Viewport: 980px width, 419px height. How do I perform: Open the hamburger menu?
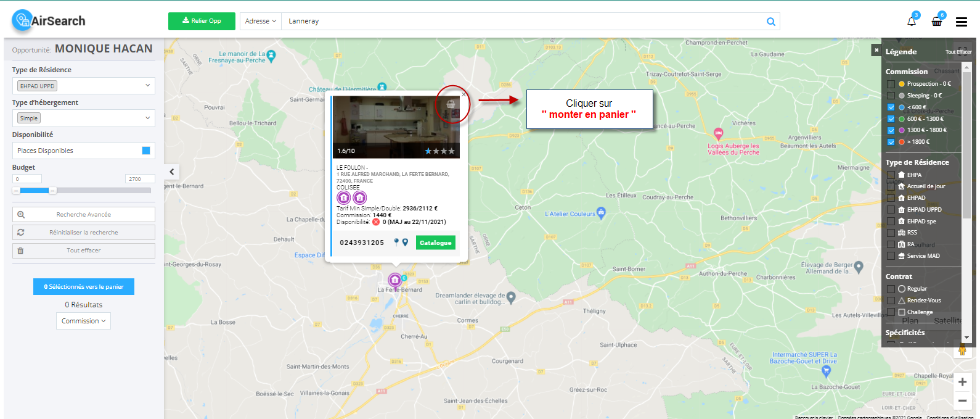pos(962,22)
